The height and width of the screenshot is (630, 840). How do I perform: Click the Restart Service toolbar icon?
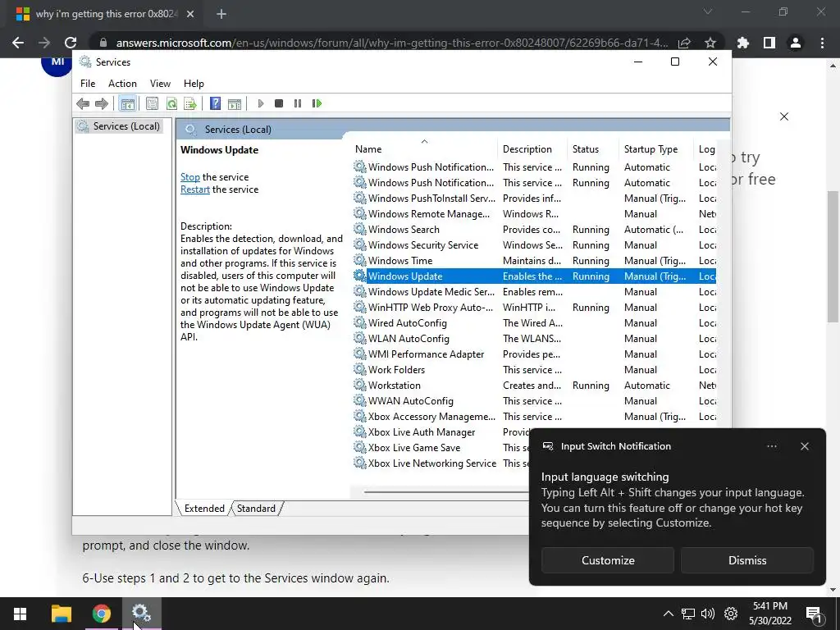pyautogui.click(x=317, y=103)
